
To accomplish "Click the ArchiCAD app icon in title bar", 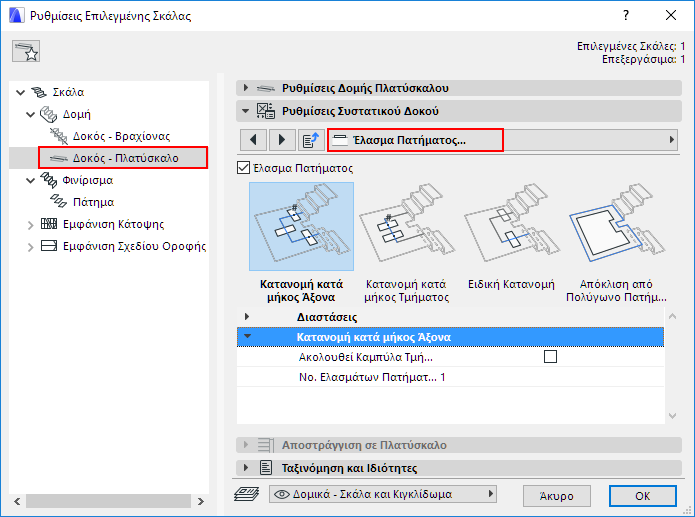I will coord(16,16).
